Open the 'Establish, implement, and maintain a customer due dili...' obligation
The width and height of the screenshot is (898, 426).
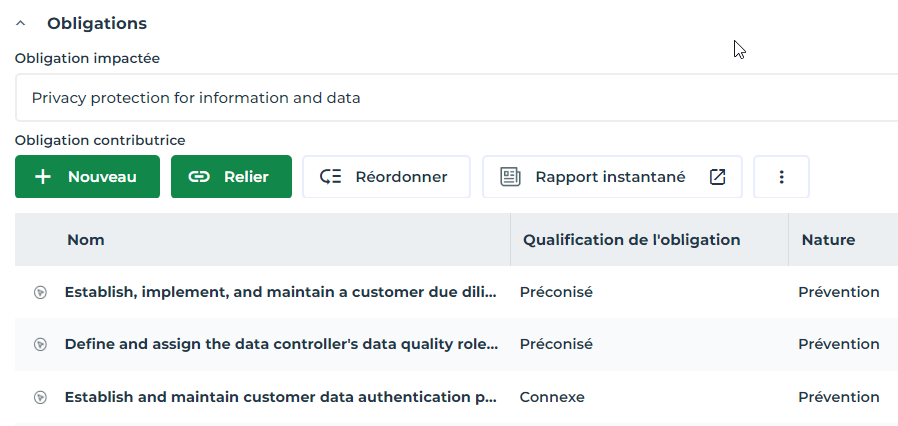click(281, 292)
